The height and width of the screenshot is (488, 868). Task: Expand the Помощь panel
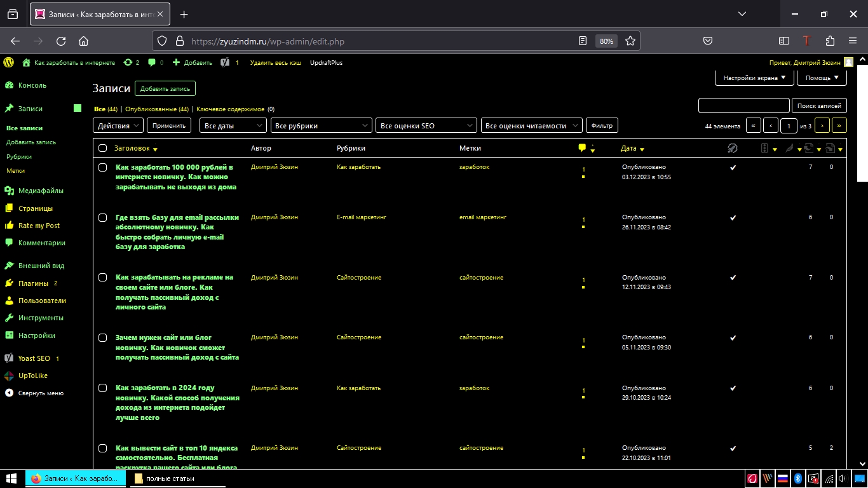pyautogui.click(x=822, y=78)
